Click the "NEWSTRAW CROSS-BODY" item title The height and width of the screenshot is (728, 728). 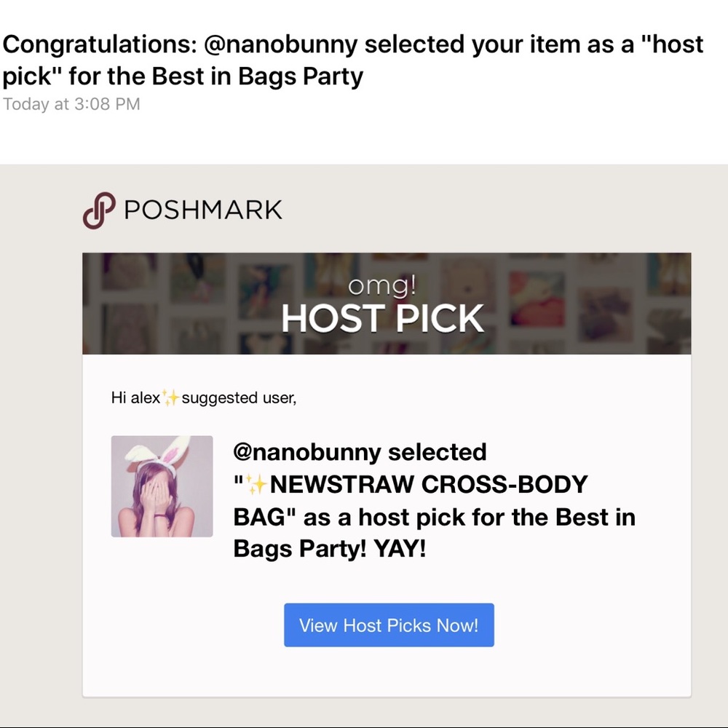click(428, 484)
